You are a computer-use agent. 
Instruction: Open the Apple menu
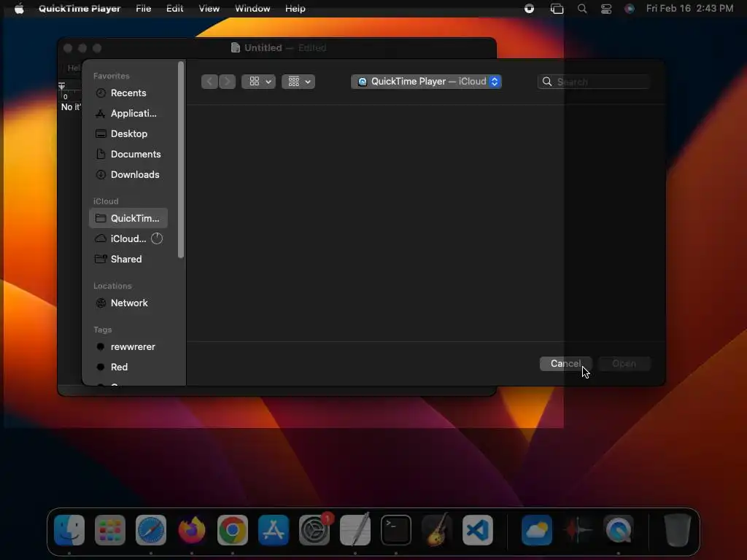point(19,9)
